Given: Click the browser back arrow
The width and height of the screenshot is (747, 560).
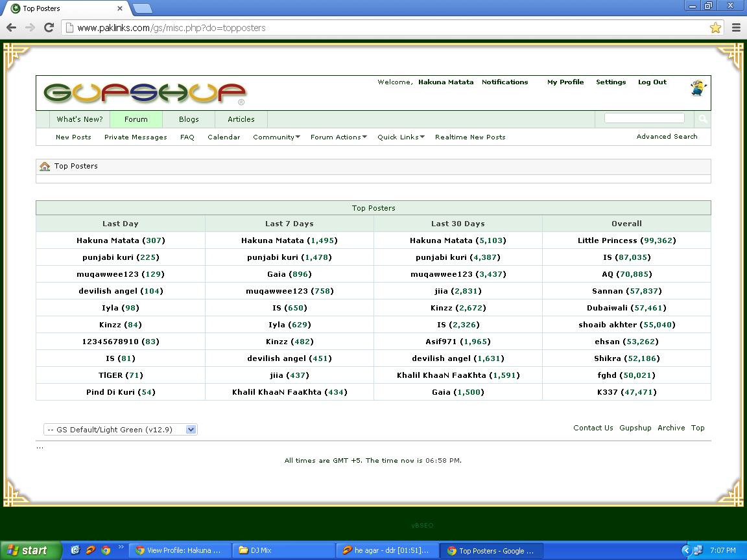Looking at the screenshot, I should (11, 27).
